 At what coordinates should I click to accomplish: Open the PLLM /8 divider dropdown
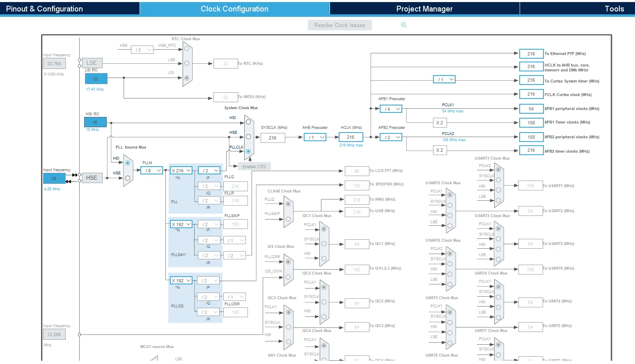point(152,171)
